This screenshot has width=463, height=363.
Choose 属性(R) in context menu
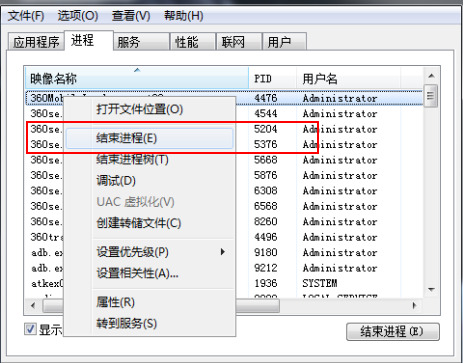[x=149, y=302]
